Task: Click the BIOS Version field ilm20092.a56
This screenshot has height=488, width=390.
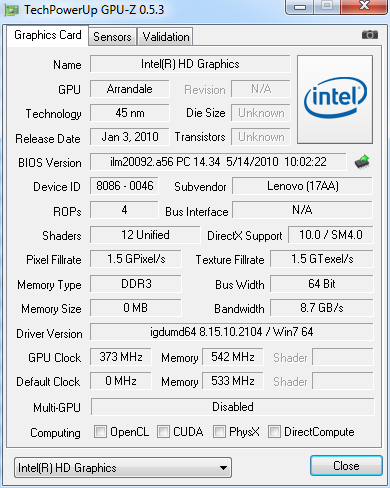Action: (x=218, y=162)
